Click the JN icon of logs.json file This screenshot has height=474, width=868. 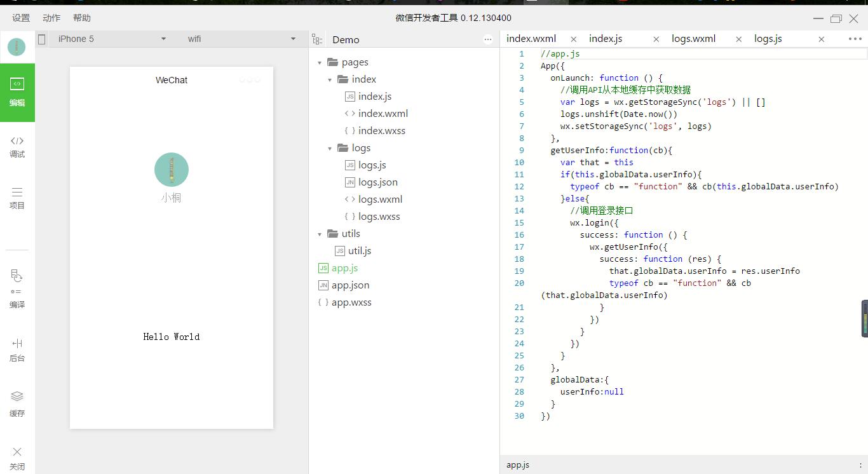click(350, 182)
